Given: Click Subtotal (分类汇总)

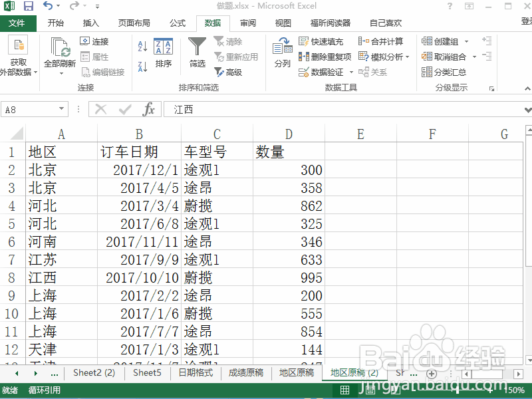Looking at the screenshot, I should [444, 72].
